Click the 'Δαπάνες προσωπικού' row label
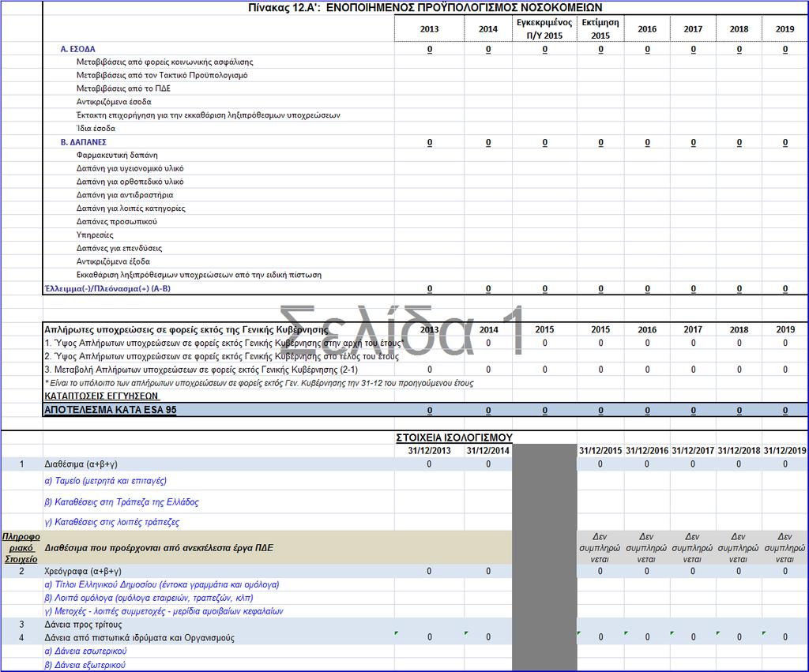 click(117, 222)
